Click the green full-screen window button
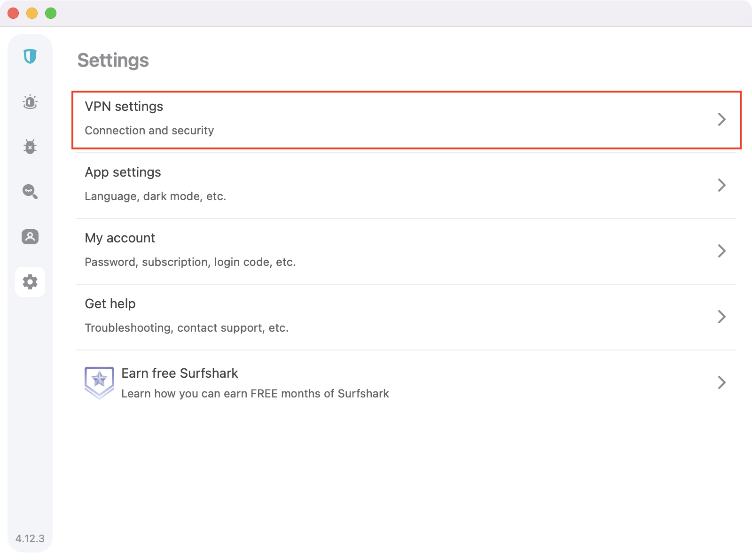 [x=51, y=13]
